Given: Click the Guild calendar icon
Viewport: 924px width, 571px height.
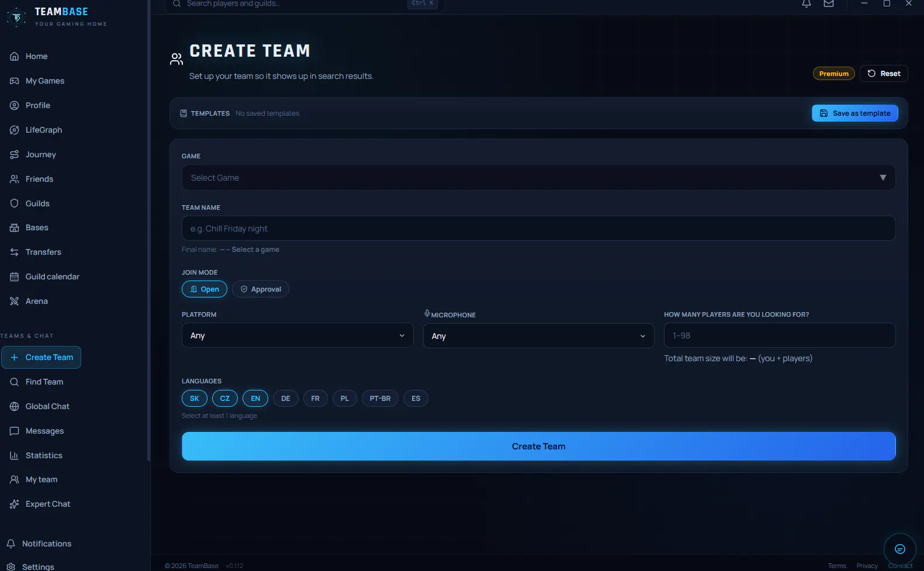Looking at the screenshot, I should (x=15, y=277).
